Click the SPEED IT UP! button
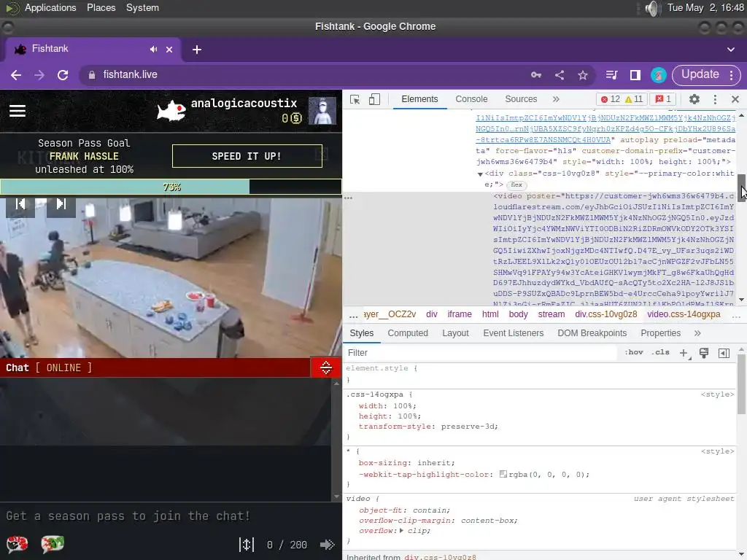 [247, 156]
